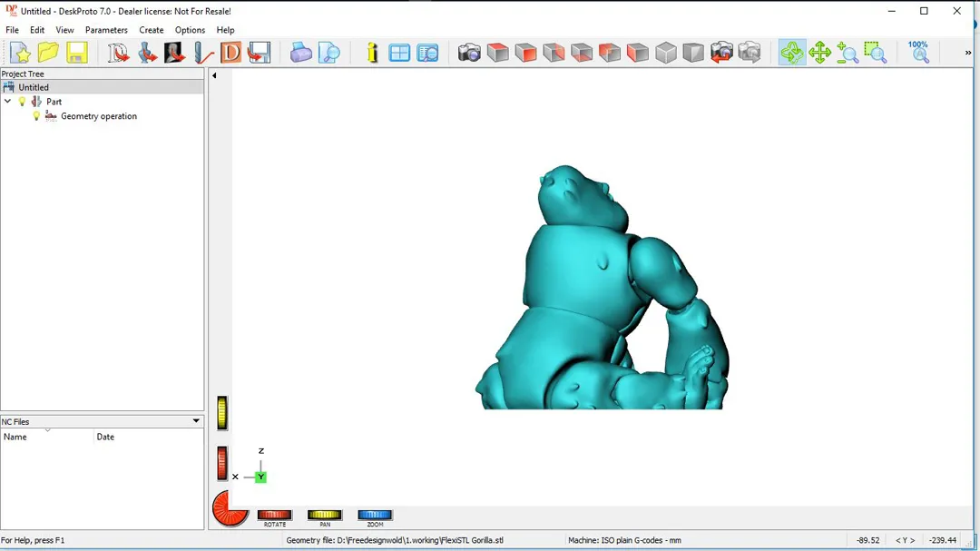Select the cube icon with red front face
The image size is (980, 551).
(526, 53)
